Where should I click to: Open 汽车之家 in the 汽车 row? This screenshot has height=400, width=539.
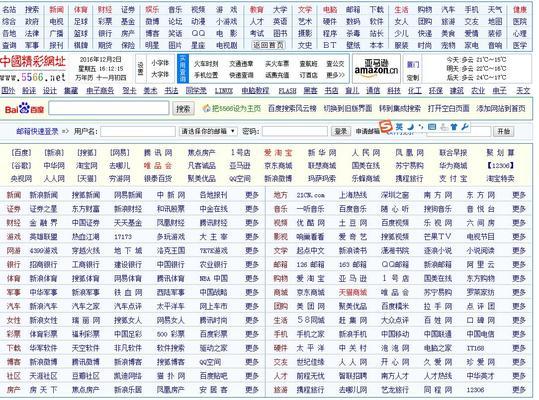tap(86, 306)
